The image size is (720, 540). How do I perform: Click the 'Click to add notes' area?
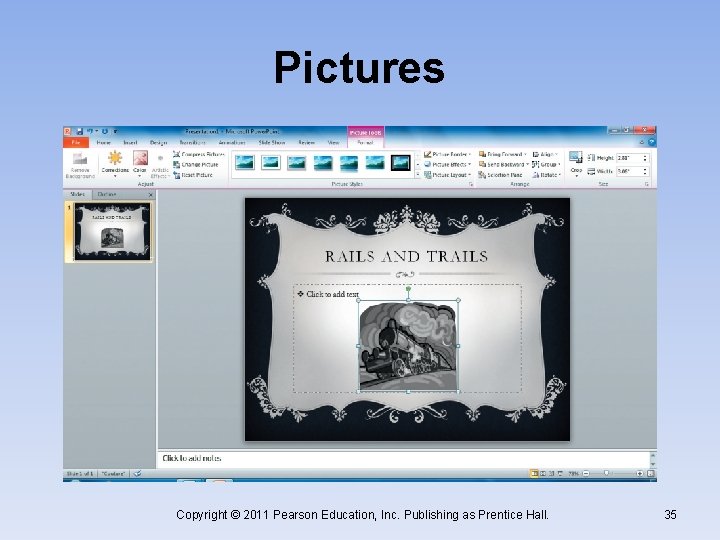pos(404,458)
